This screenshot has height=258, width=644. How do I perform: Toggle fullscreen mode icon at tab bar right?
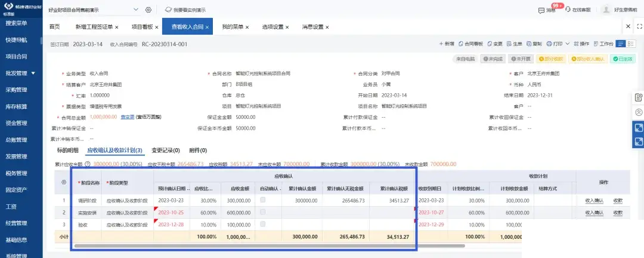point(639,26)
